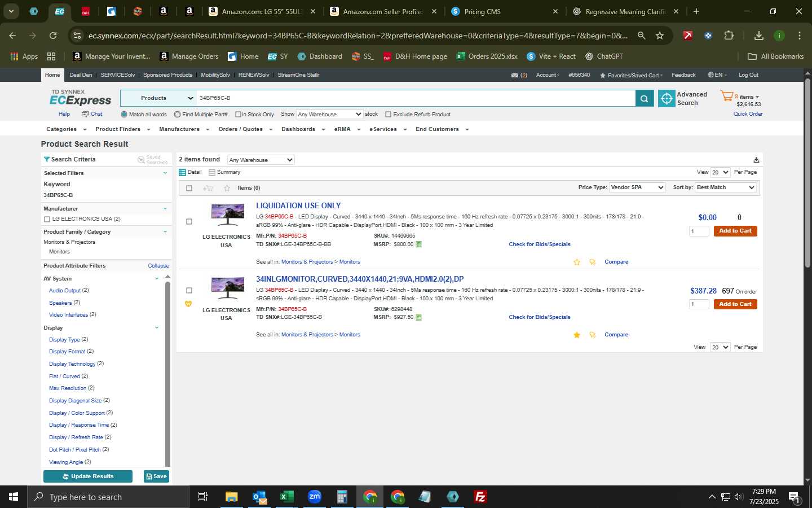Open the Orders / Quotes menu
Screen dimensions: 812x508
(x=245, y=129)
